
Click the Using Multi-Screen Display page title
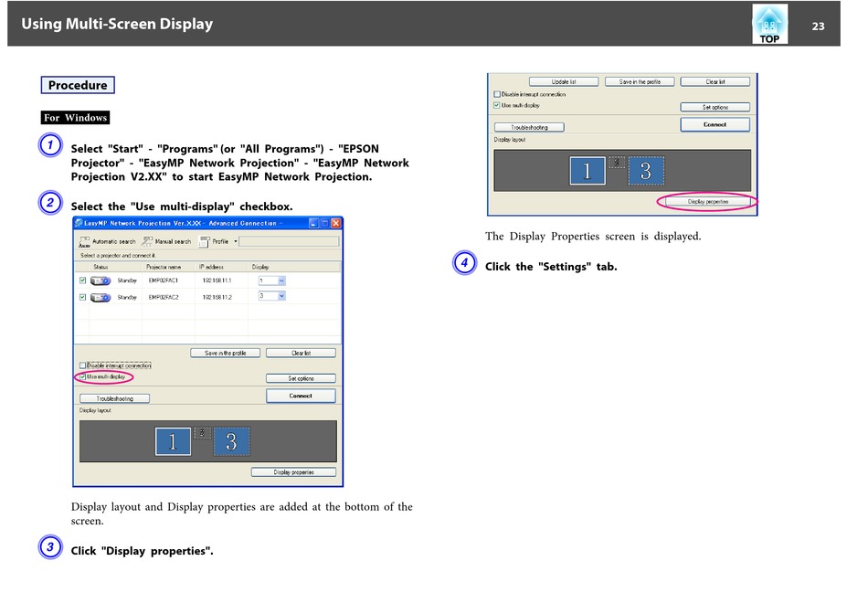[117, 24]
